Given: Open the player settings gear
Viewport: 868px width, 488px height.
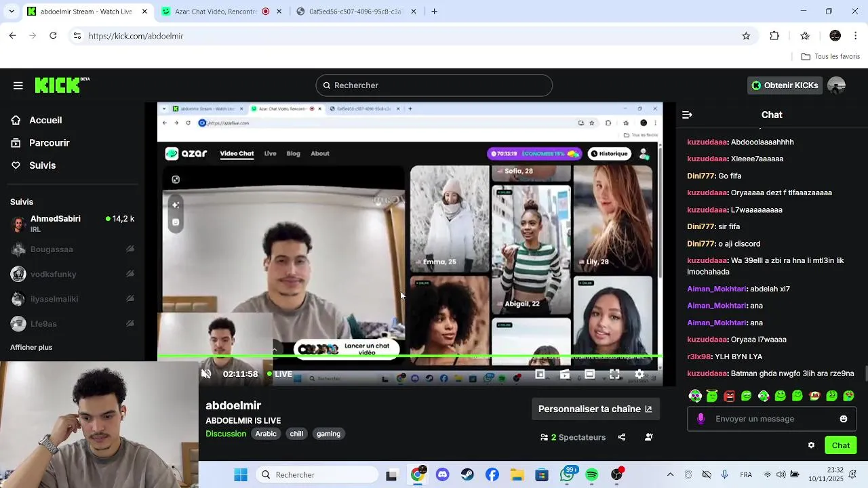Looking at the screenshot, I should [x=639, y=374].
